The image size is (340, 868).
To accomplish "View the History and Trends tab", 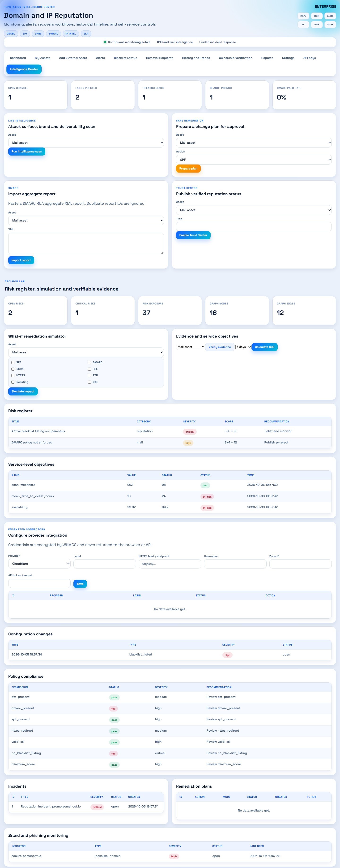I will click(x=196, y=58).
